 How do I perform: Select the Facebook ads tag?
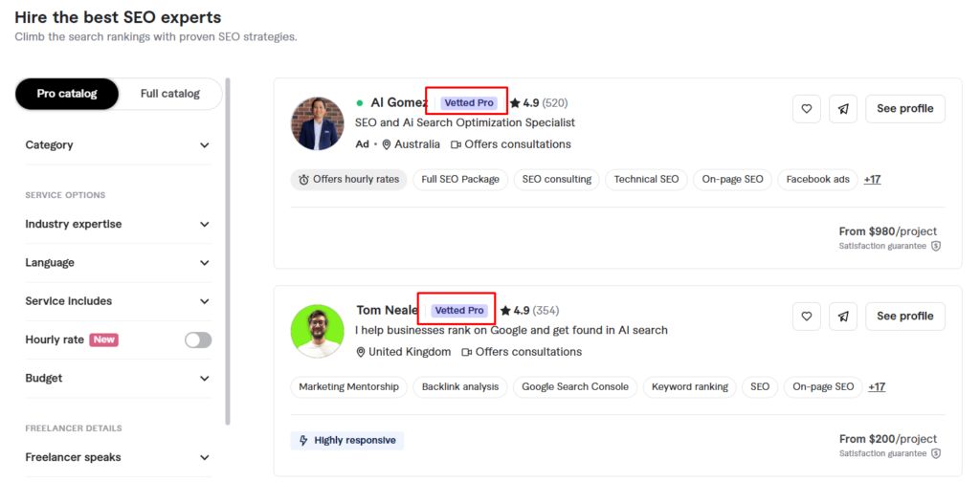(818, 180)
